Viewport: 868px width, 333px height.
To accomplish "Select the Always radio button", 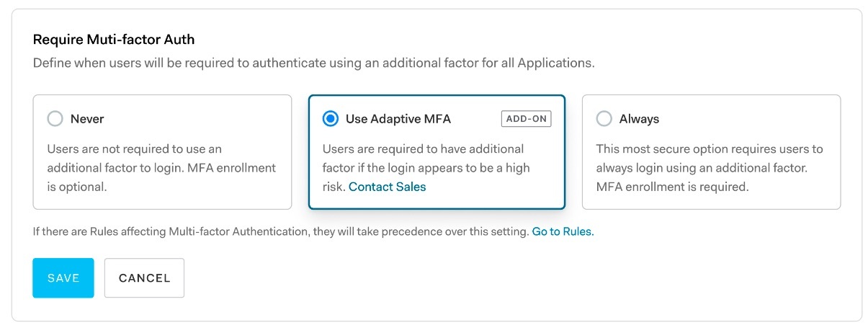I will click(604, 119).
